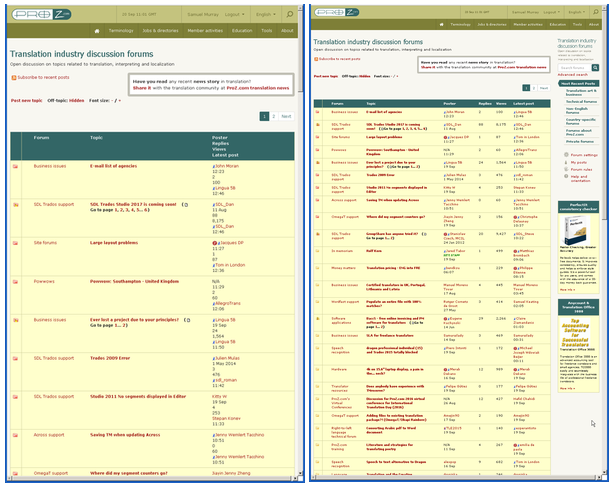Click Subscribe to recent posts, left window

click(43, 78)
